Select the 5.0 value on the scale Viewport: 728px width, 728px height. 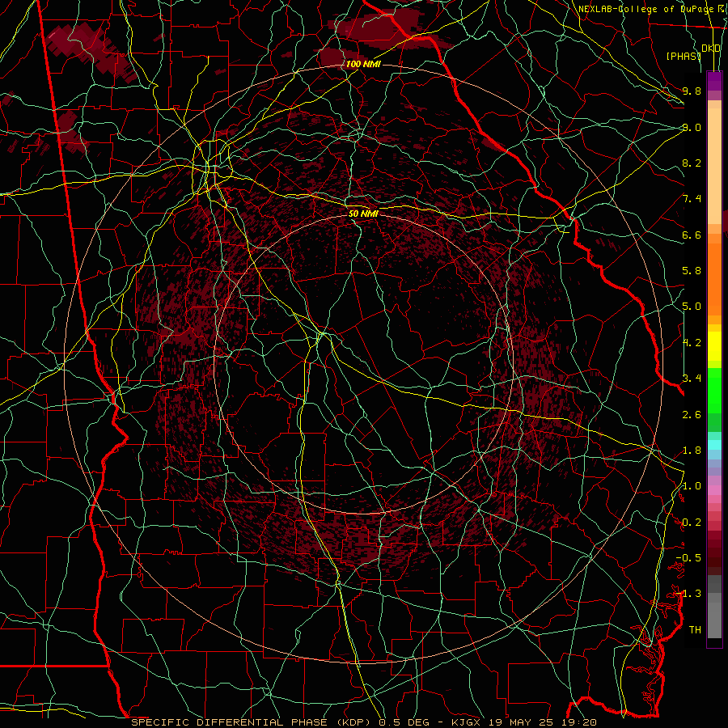(x=692, y=307)
